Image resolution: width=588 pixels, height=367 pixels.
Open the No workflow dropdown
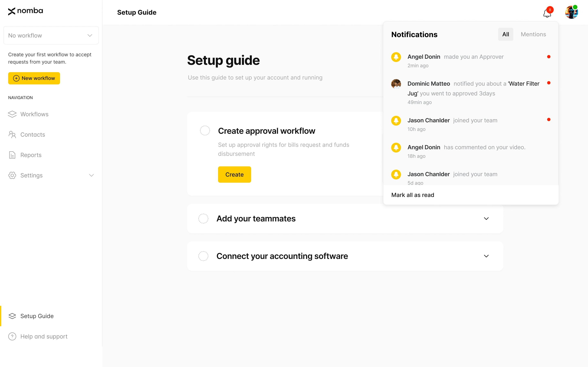(x=51, y=35)
